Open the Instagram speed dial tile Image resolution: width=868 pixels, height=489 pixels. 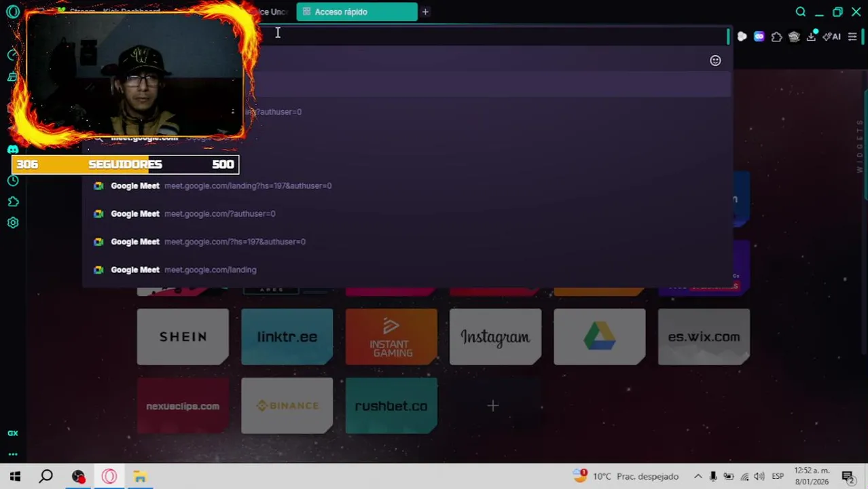pyautogui.click(x=495, y=337)
